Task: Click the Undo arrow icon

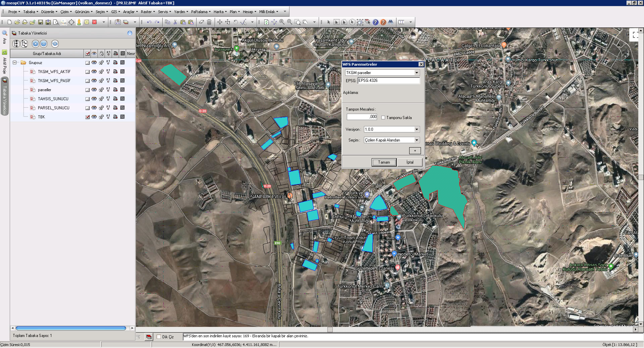Action: 149,22
